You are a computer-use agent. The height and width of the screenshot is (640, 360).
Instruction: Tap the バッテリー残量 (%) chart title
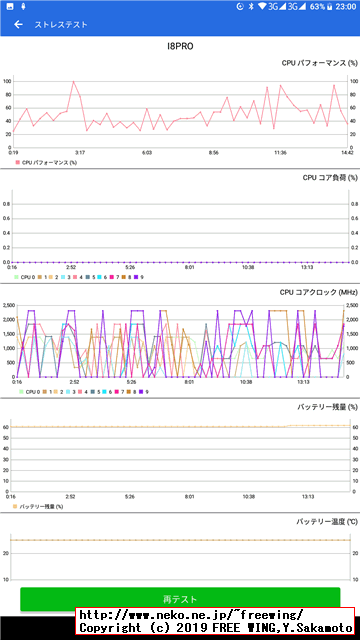[327, 407]
